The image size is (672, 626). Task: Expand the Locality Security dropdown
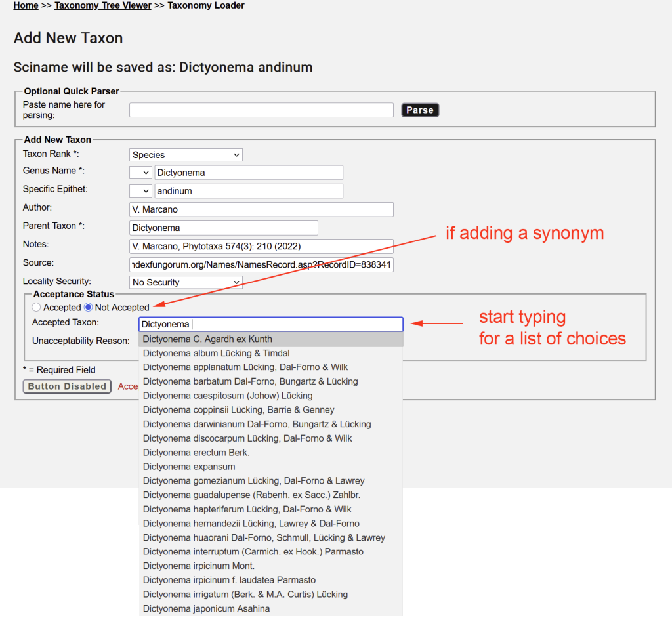(x=186, y=282)
